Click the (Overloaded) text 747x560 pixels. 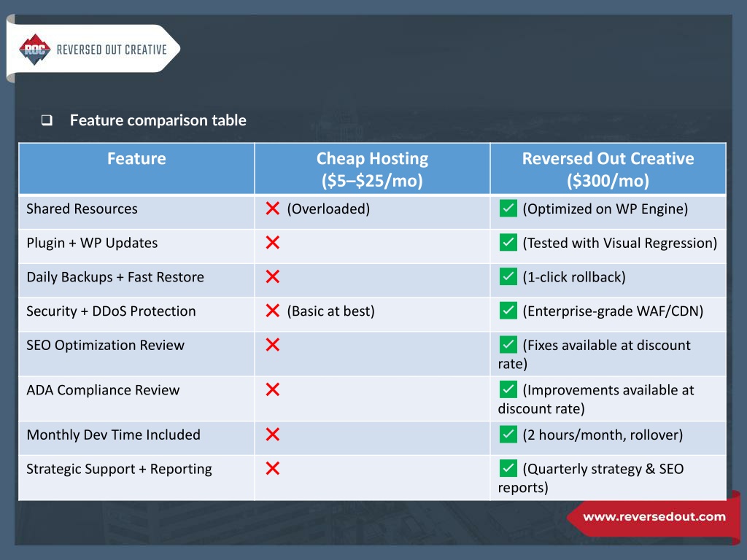(x=328, y=209)
